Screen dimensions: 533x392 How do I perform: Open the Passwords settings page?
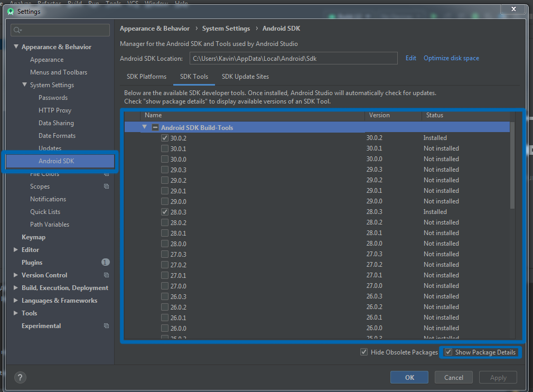53,98
